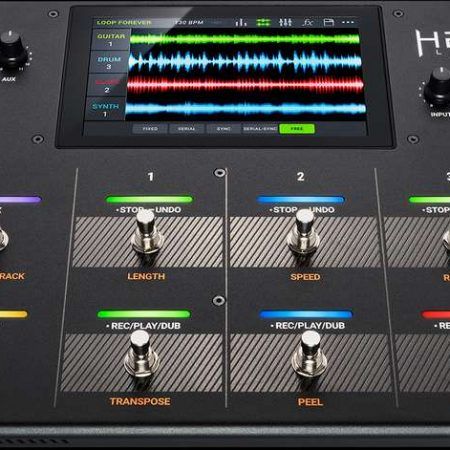Click the TRANSPOSE label

point(140,401)
